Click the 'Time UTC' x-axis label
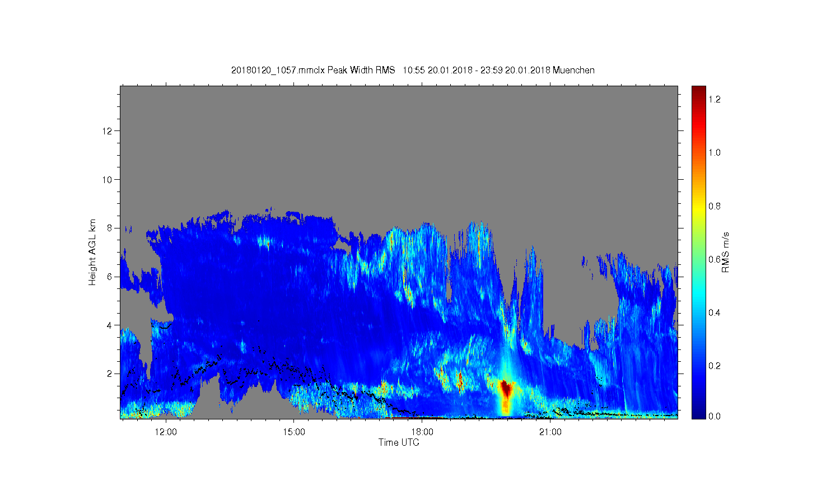Screen dimensions: 840x504 [x=399, y=442]
